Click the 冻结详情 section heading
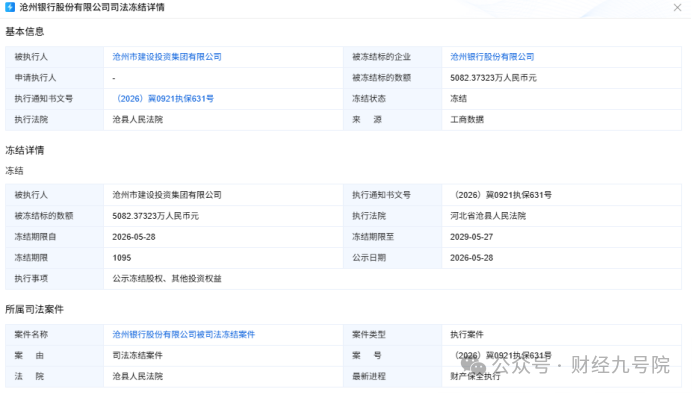Screen dimensions: 692x393 tap(25, 150)
